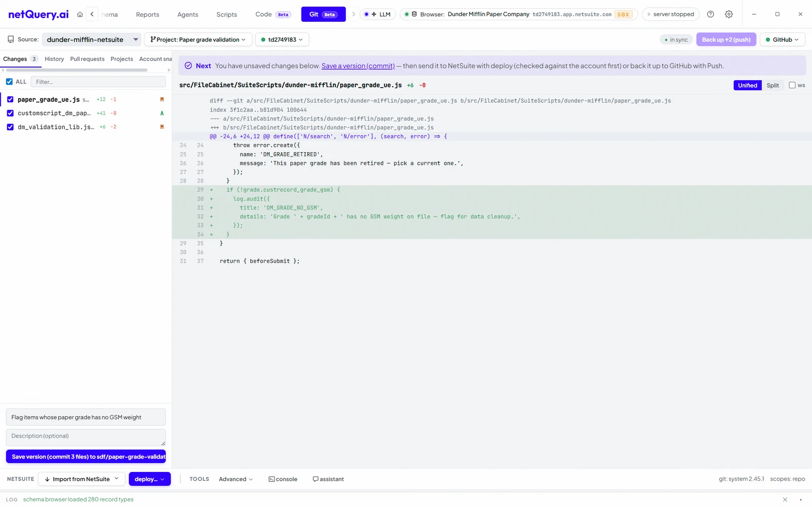
Task: Click the Source monitor icon
Action: (x=11, y=39)
